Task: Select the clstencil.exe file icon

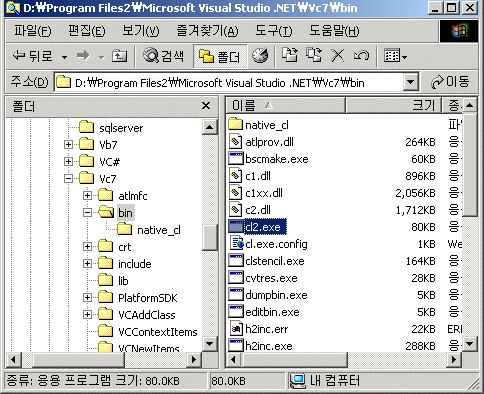Action: pos(236,261)
